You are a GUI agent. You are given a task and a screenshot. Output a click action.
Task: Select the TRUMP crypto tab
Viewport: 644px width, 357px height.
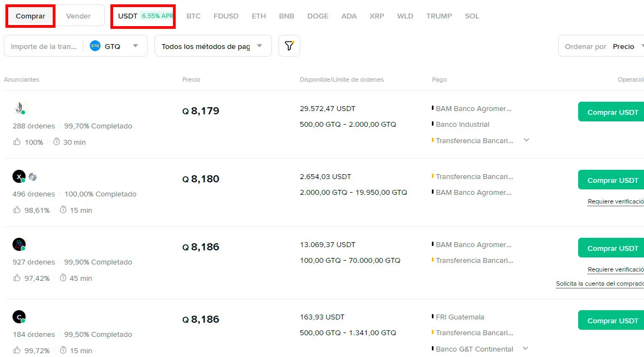(439, 16)
